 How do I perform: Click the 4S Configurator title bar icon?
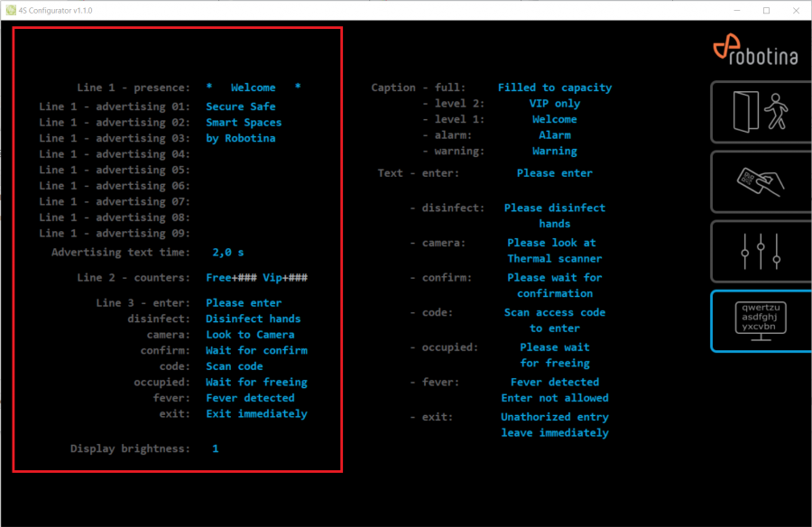pyautogui.click(x=10, y=10)
